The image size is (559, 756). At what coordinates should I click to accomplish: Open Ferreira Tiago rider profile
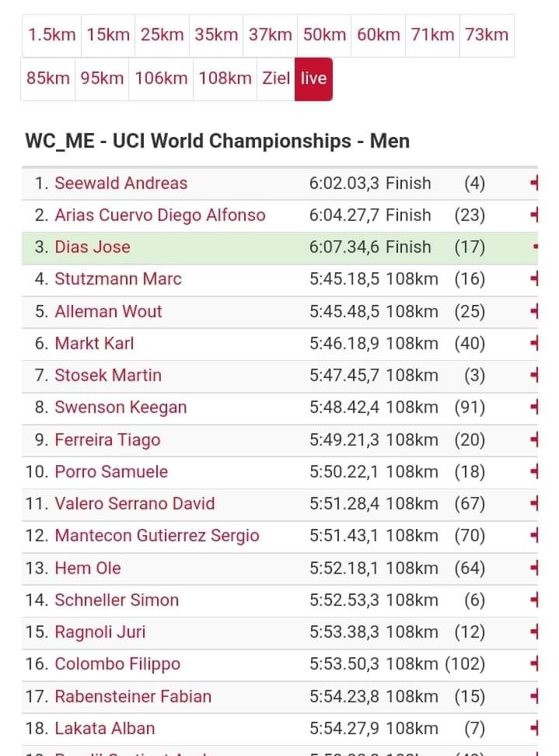[x=107, y=439]
